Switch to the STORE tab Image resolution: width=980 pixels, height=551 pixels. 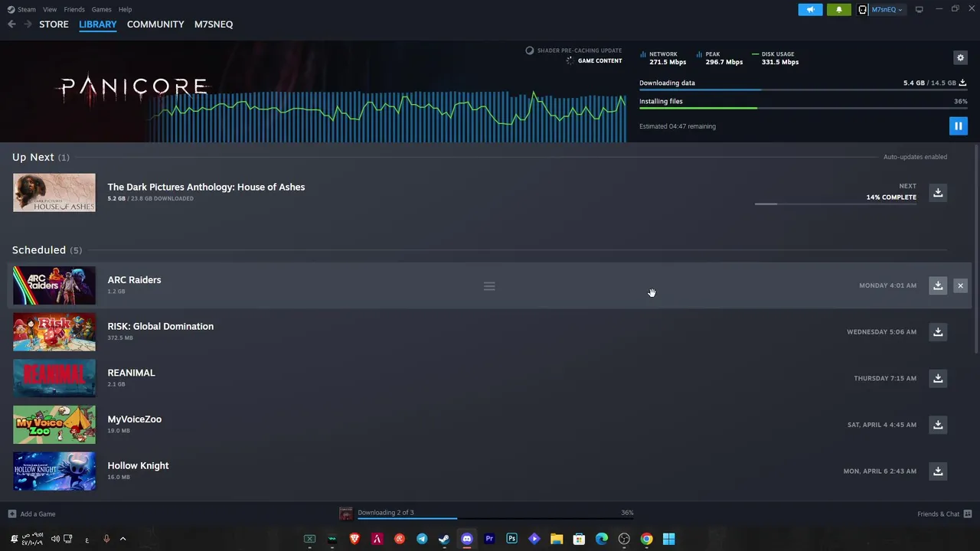click(54, 24)
